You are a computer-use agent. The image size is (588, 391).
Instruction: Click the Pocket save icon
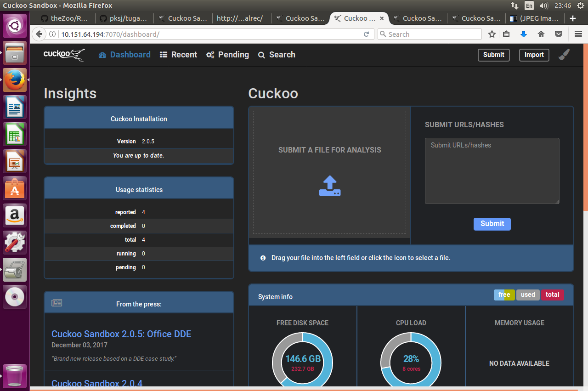click(x=558, y=34)
